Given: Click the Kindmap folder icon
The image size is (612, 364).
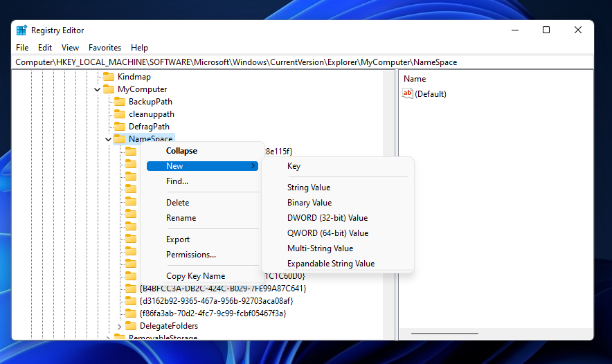Looking at the screenshot, I should [109, 77].
